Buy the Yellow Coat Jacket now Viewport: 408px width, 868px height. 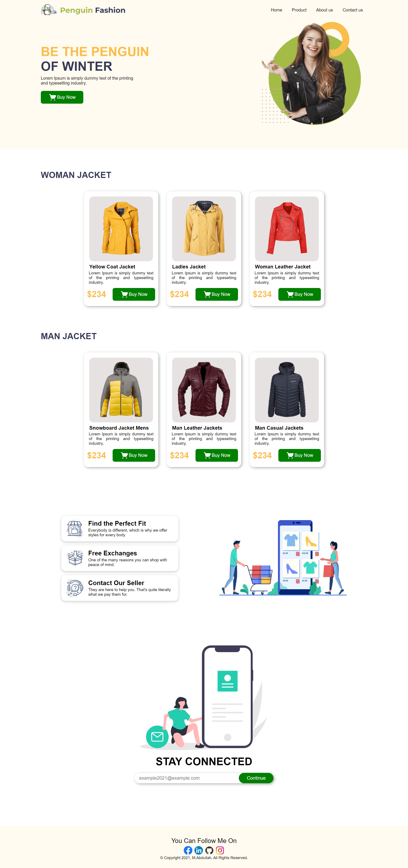[134, 294]
